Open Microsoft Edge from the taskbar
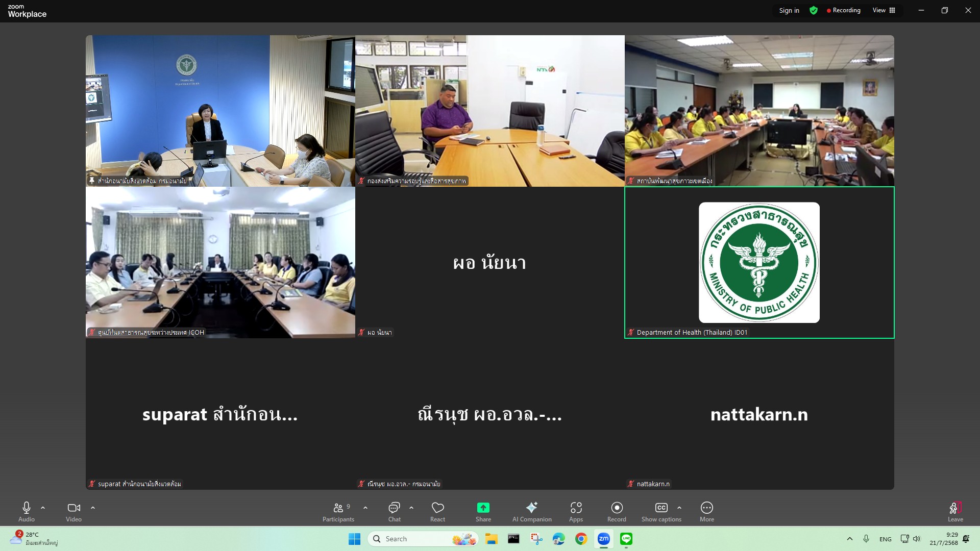 [x=558, y=539]
